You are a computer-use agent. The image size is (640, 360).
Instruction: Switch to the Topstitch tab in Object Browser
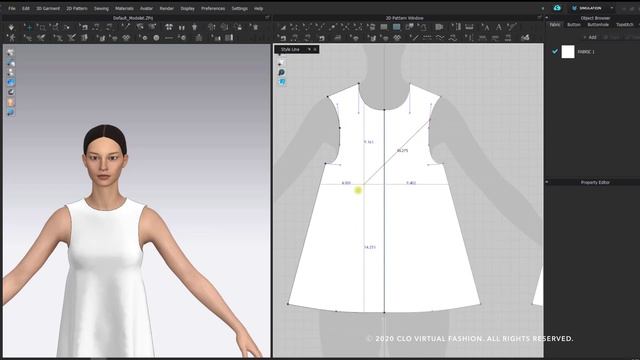pyautogui.click(x=624, y=24)
